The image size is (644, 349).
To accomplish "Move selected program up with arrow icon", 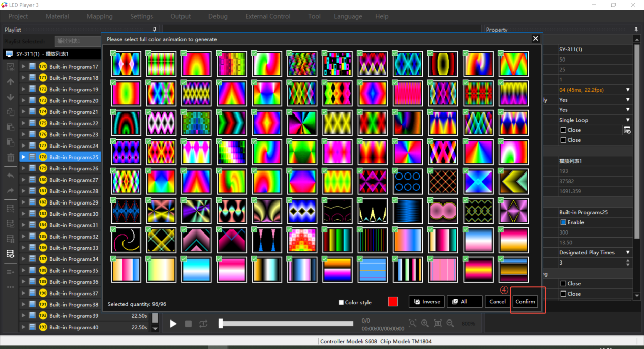I will point(10,82).
